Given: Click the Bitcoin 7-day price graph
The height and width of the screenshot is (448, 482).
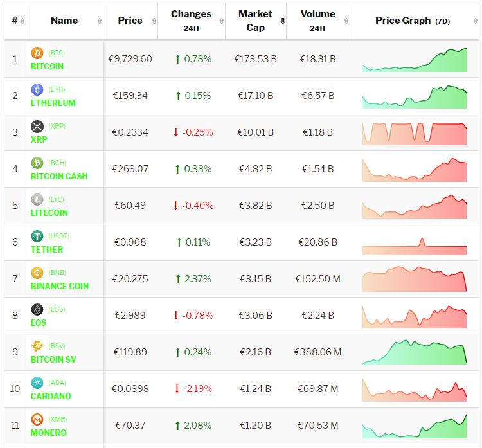Looking at the screenshot, I should 415,59.
